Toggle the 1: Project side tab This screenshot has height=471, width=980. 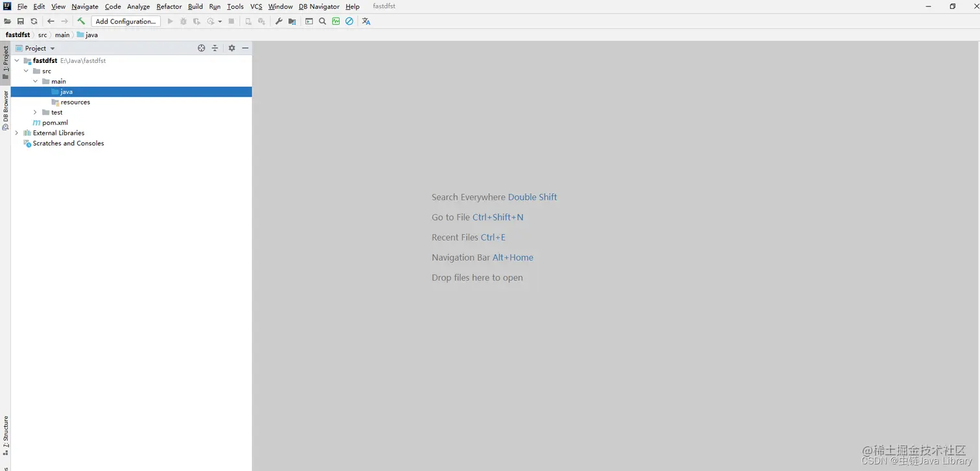(5, 62)
